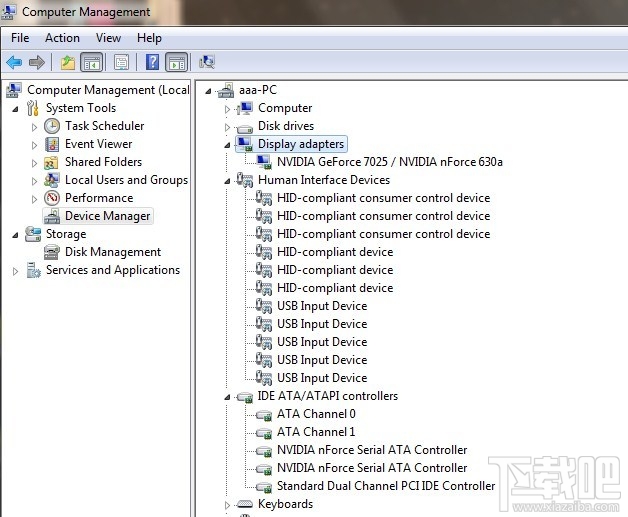Click the Device Manager icon in tree
This screenshot has height=517, width=628.
pyautogui.click(x=52, y=216)
